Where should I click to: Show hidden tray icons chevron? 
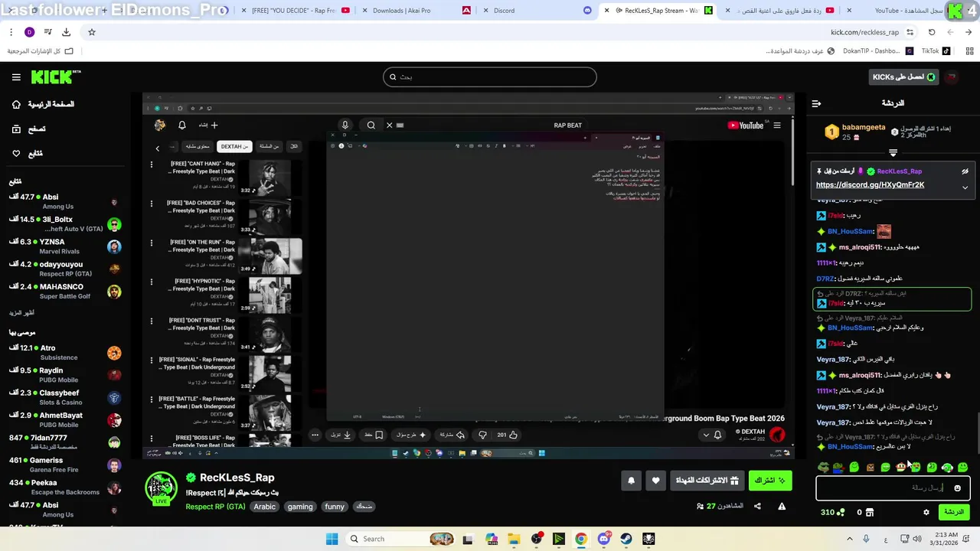849,539
